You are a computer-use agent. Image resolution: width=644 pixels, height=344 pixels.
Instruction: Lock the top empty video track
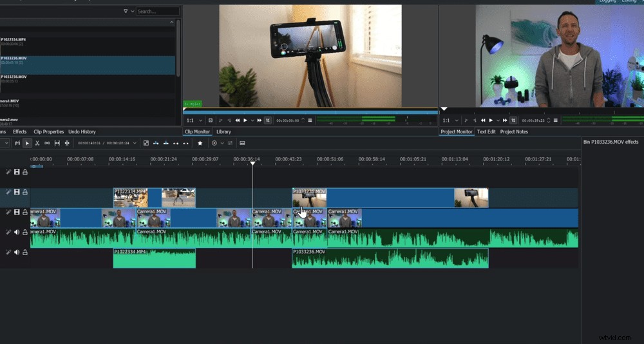click(25, 172)
